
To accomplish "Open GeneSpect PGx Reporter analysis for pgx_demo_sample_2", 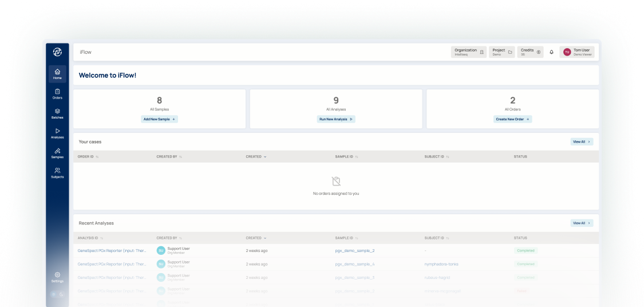I will pyautogui.click(x=112, y=251).
